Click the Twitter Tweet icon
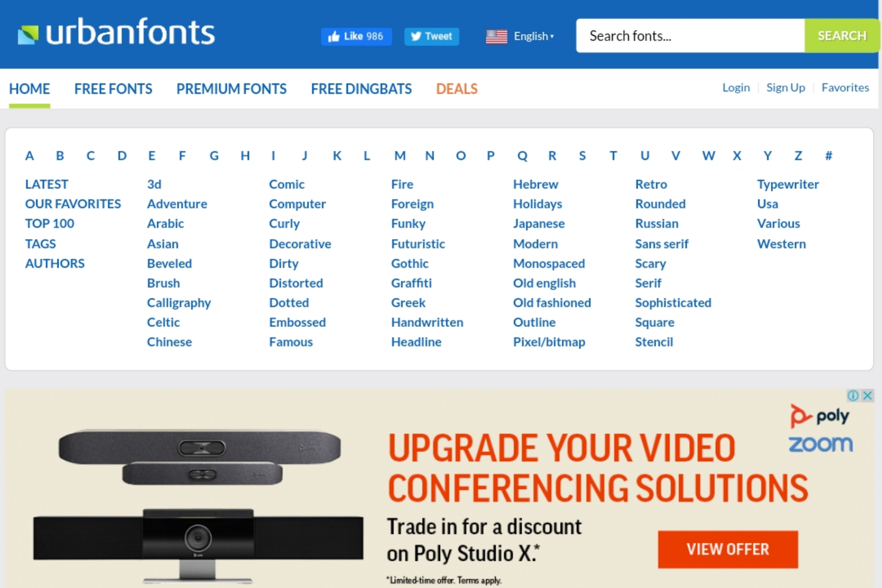The width and height of the screenshot is (882, 588). tap(432, 35)
